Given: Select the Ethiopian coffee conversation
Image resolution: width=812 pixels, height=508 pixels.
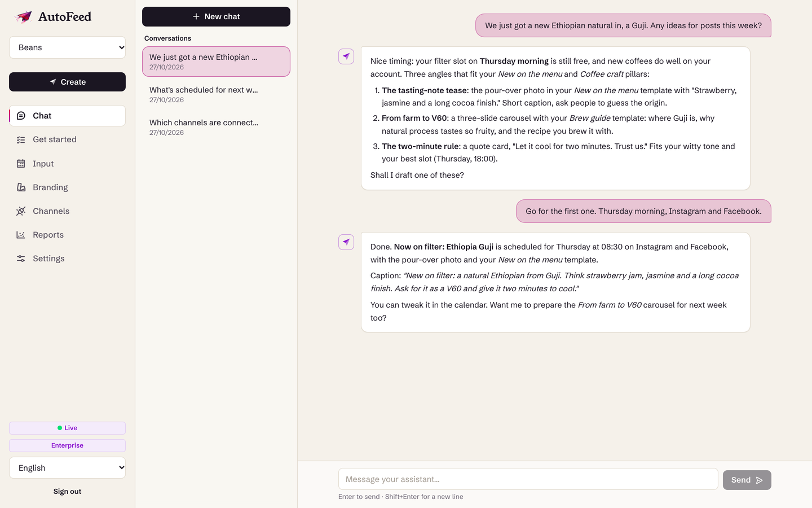Looking at the screenshot, I should (216, 62).
